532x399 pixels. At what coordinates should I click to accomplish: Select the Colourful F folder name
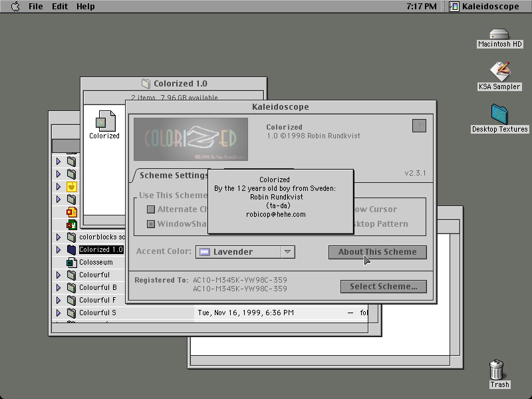97,301
